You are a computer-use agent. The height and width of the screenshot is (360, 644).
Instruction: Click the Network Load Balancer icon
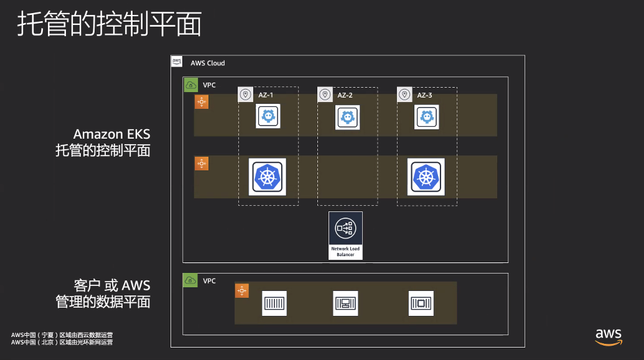[x=345, y=228]
